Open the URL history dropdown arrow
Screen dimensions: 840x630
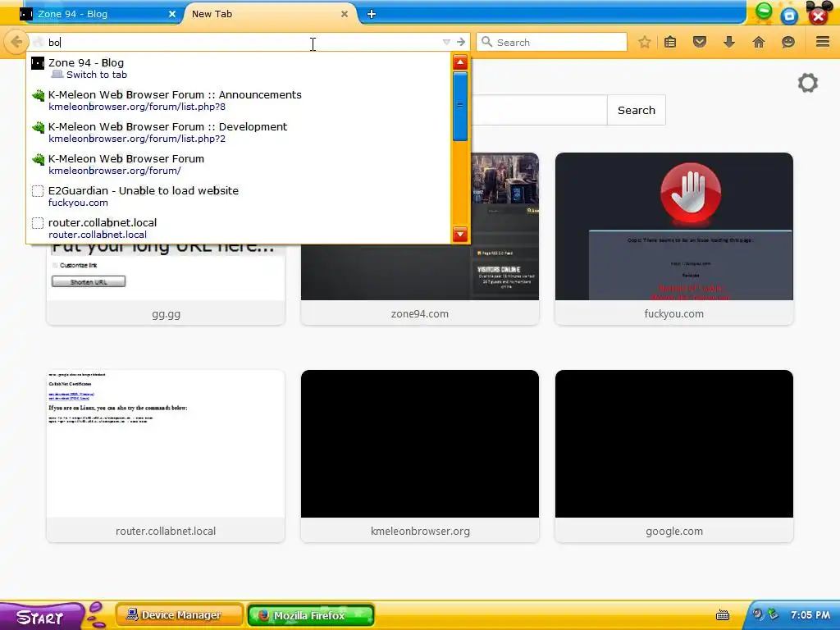[446, 42]
